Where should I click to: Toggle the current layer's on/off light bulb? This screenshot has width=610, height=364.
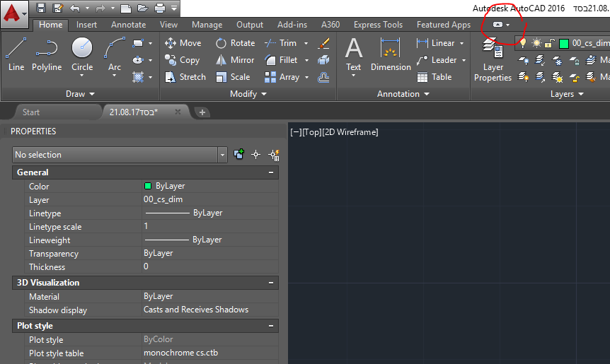523,43
